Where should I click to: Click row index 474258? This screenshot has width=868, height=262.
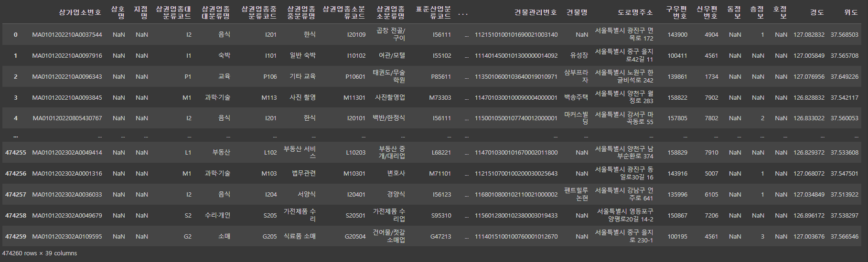point(16,216)
